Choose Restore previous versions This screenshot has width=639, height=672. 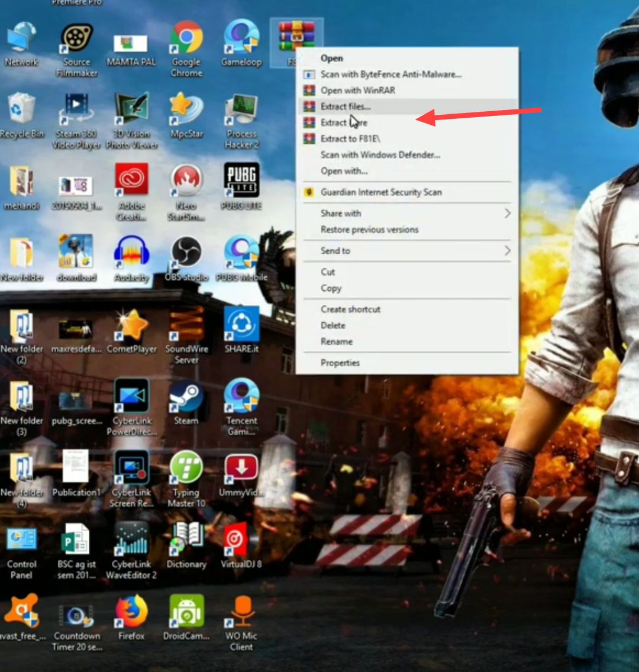406,230
